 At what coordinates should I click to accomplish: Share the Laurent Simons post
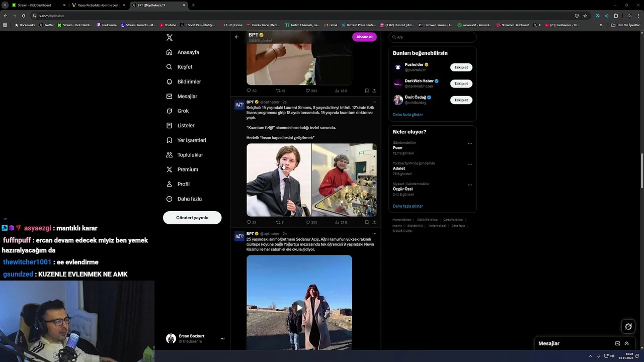[x=374, y=222]
